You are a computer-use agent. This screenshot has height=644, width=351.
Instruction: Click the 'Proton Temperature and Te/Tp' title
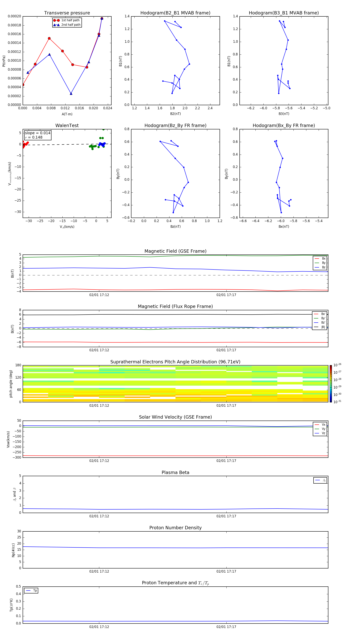[x=175, y=583]
